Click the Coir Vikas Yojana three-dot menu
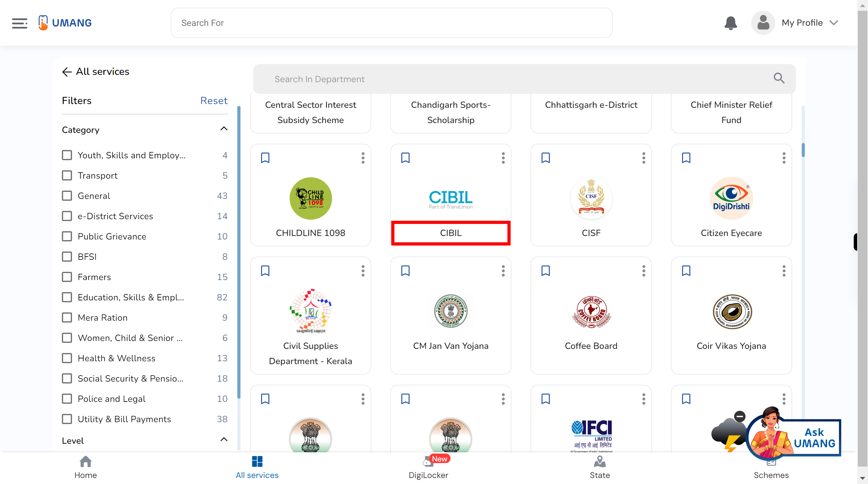This screenshot has height=484, width=868. pyautogui.click(x=783, y=271)
